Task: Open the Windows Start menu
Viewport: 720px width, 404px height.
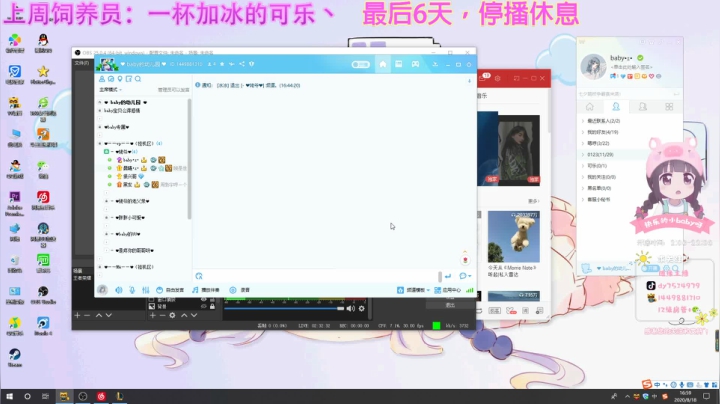Action: pyautogui.click(x=9, y=396)
